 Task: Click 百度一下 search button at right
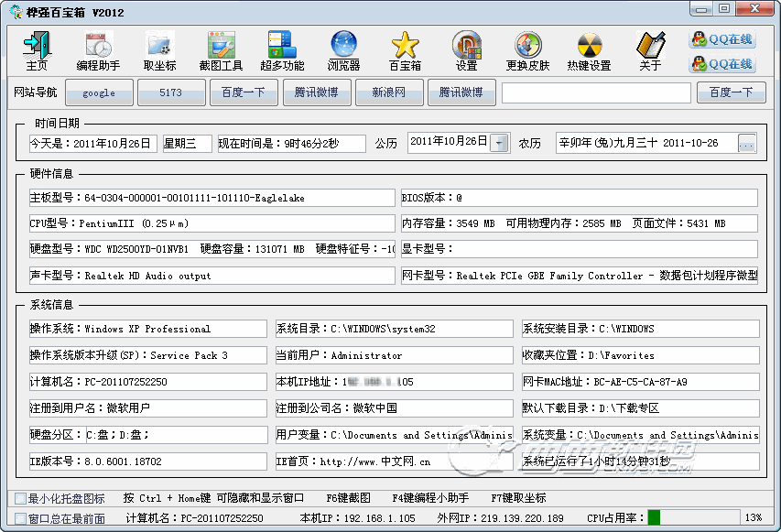click(x=732, y=92)
